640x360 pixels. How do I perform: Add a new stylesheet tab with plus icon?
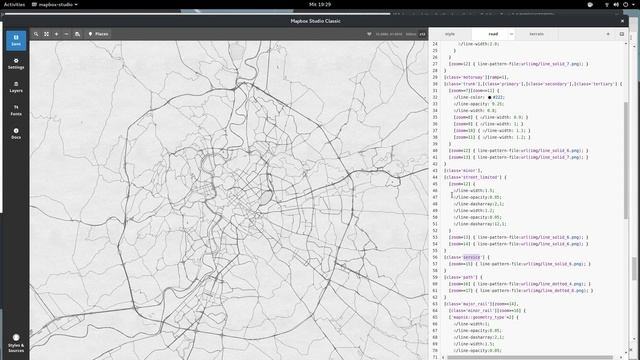pyautogui.click(x=608, y=34)
